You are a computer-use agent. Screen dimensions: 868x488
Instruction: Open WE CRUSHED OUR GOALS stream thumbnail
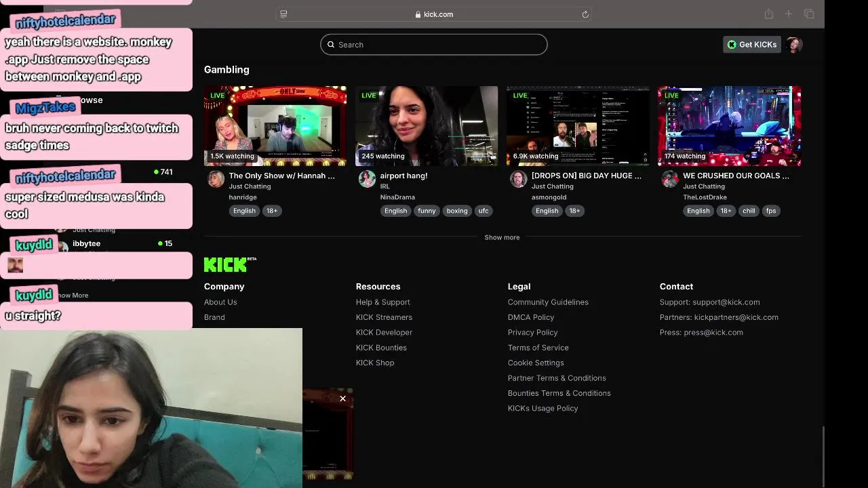(x=730, y=126)
